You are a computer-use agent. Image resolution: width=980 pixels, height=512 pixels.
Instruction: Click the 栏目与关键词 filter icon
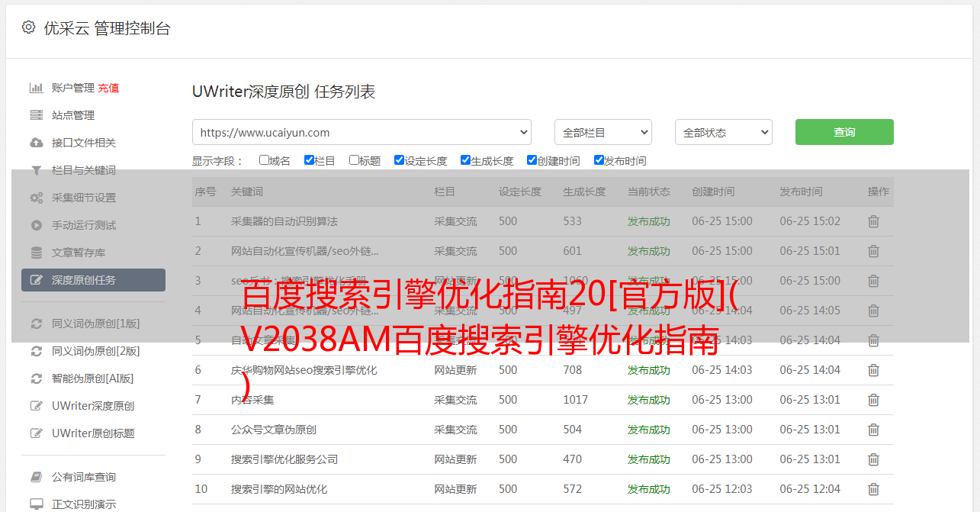[x=36, y=170]
